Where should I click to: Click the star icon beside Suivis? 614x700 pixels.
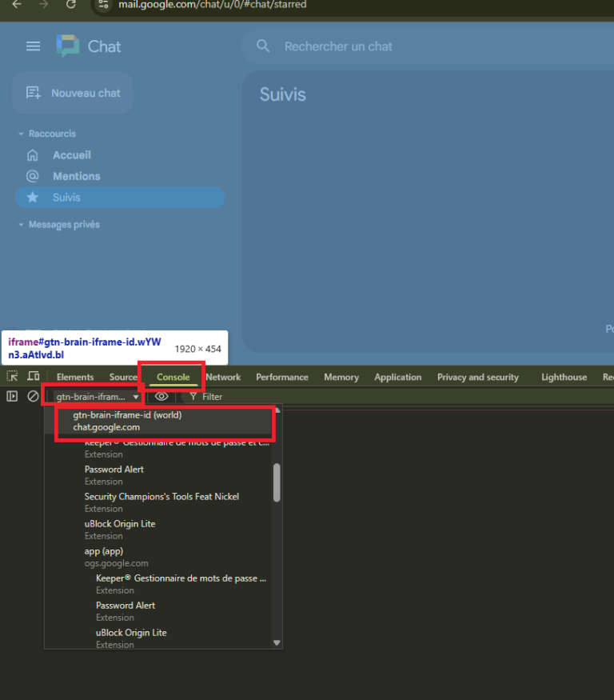pos(33,198)
